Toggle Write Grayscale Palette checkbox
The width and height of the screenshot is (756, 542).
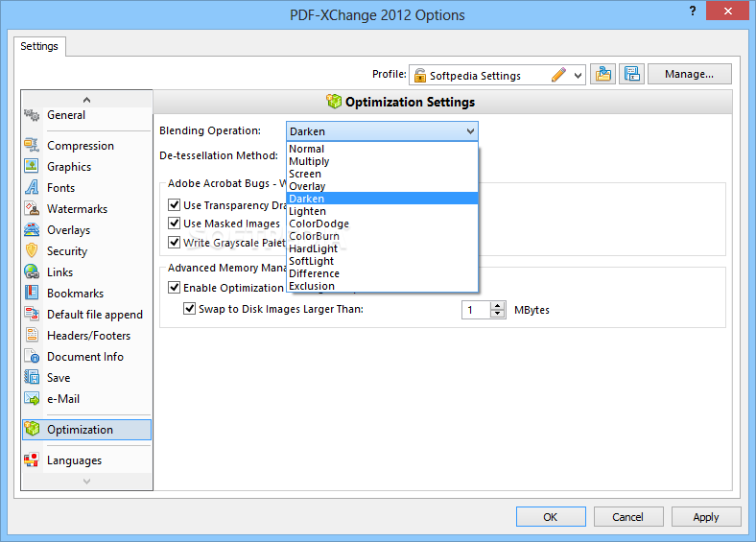(x=174, y=242)
